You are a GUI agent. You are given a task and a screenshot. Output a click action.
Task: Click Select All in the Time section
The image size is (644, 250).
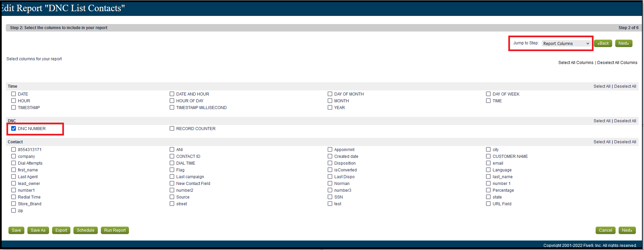click(602, 86)
